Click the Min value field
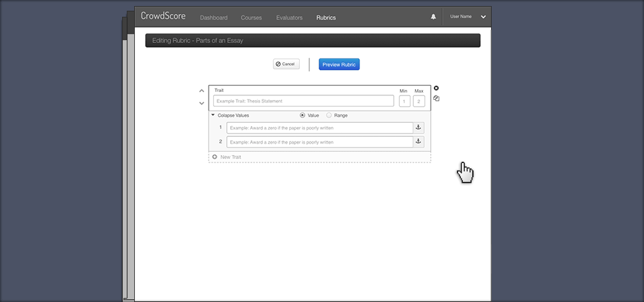 tap(405, 101)
